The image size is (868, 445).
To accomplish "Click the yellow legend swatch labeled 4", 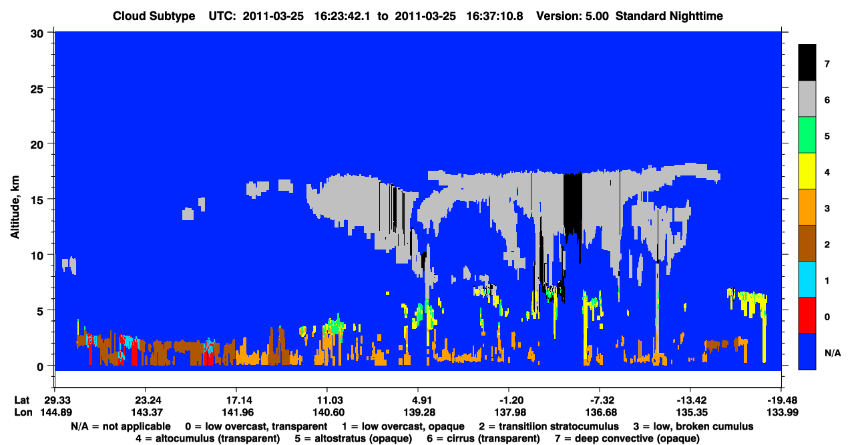I will (807, 171).
